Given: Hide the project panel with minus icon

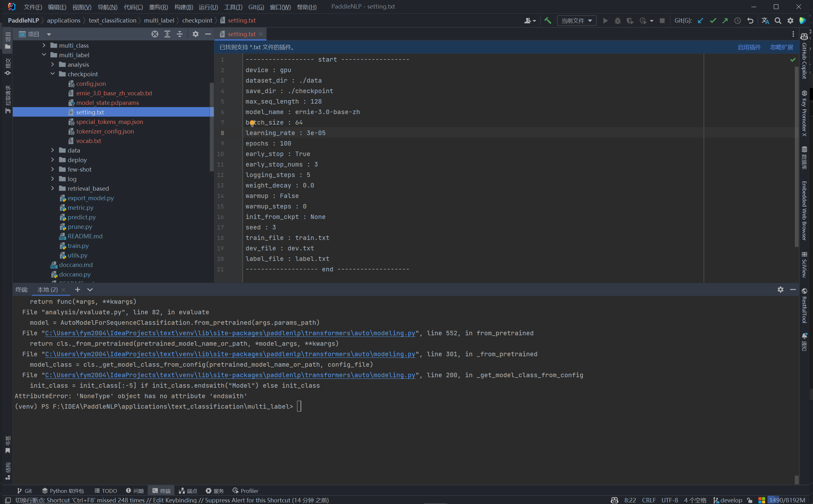Looking at the screenshot, I should pos(208,34).
